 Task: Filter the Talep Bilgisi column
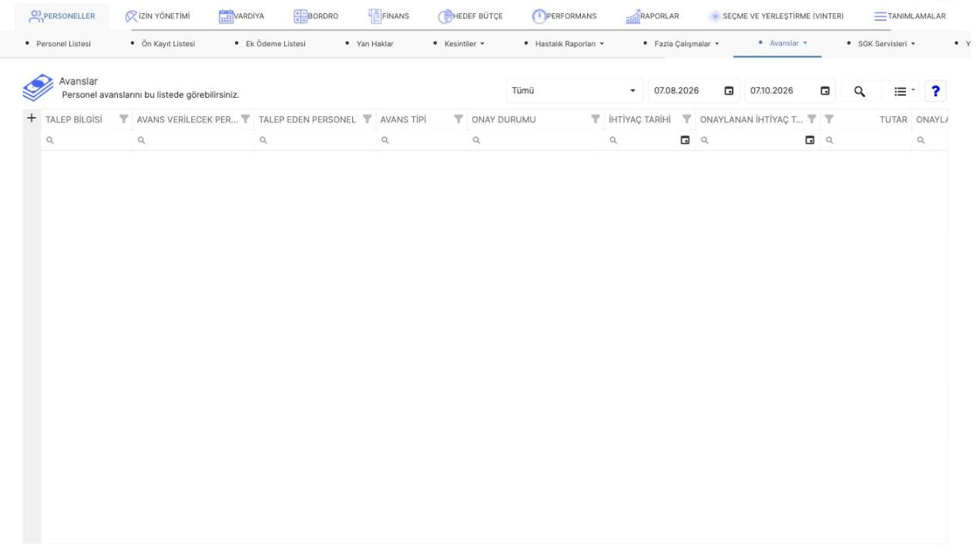pyautogui.click(x=123, y=119)
